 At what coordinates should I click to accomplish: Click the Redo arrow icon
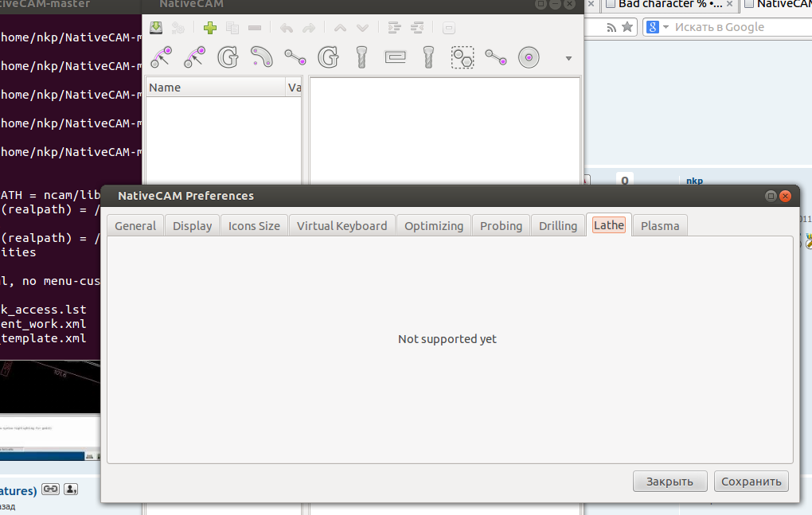coord(309,27)
